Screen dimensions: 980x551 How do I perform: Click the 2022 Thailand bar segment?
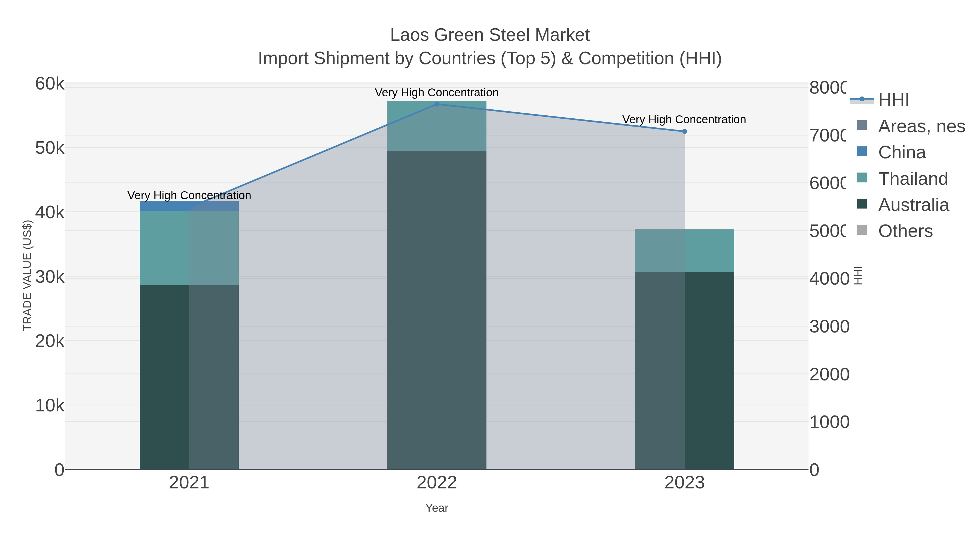(437, 126)
